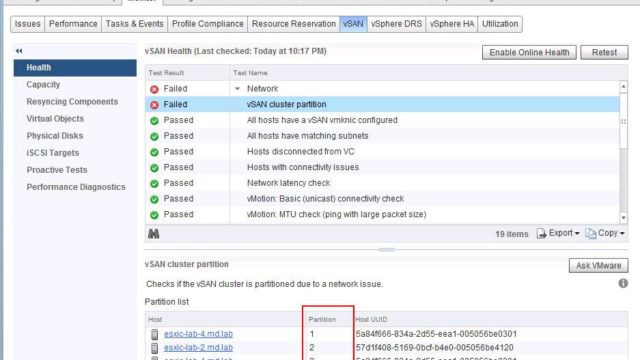Select 'Hosts with connectivity issues' row

[382, 167]
